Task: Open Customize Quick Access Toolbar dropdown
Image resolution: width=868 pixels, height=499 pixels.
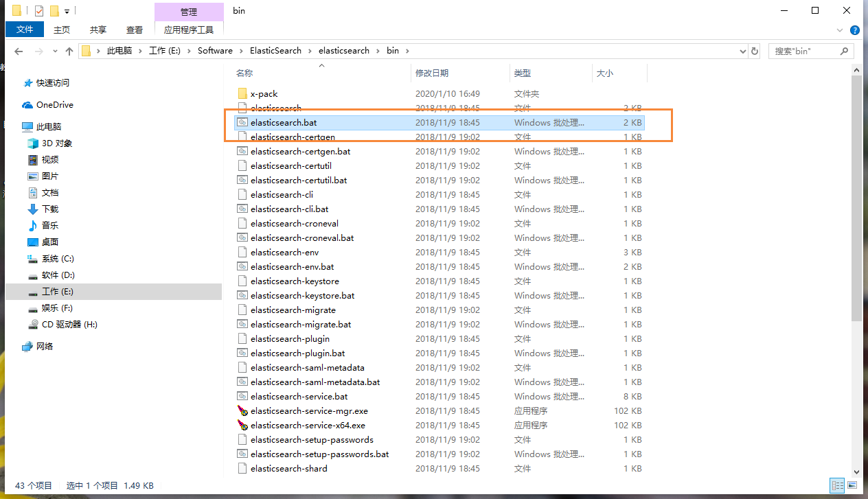Action: click(67, 12)
